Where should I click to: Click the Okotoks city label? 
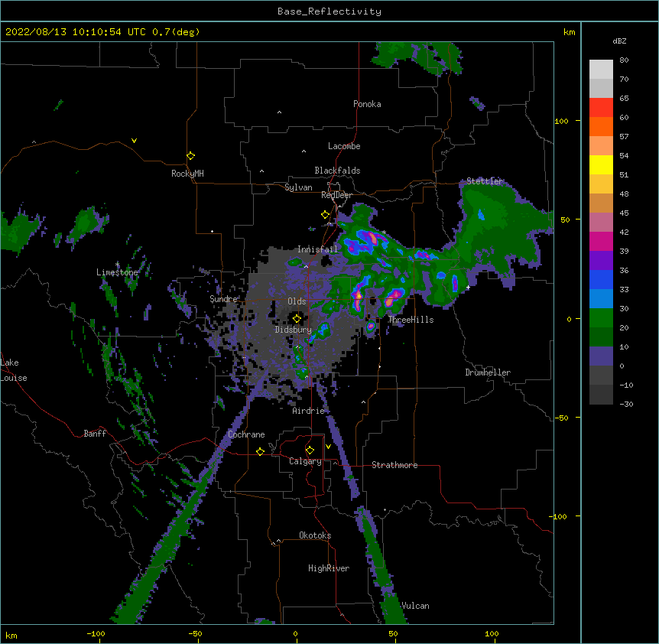click(315, 535)
